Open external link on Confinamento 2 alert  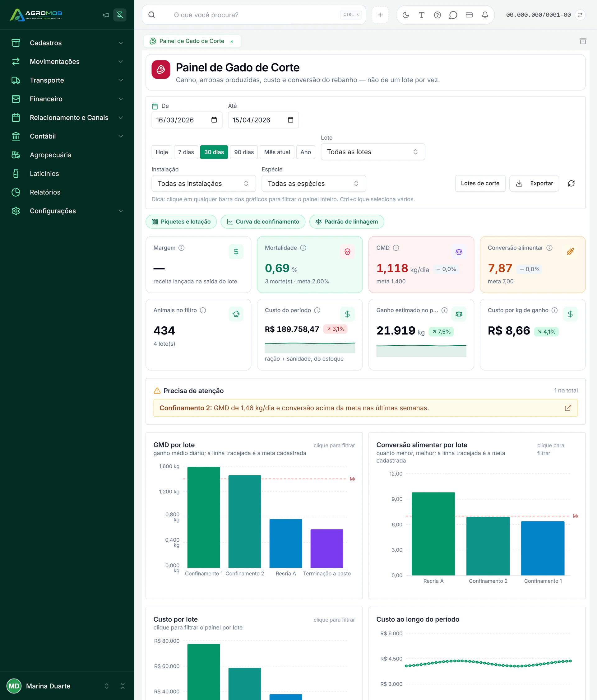point(568,408)
